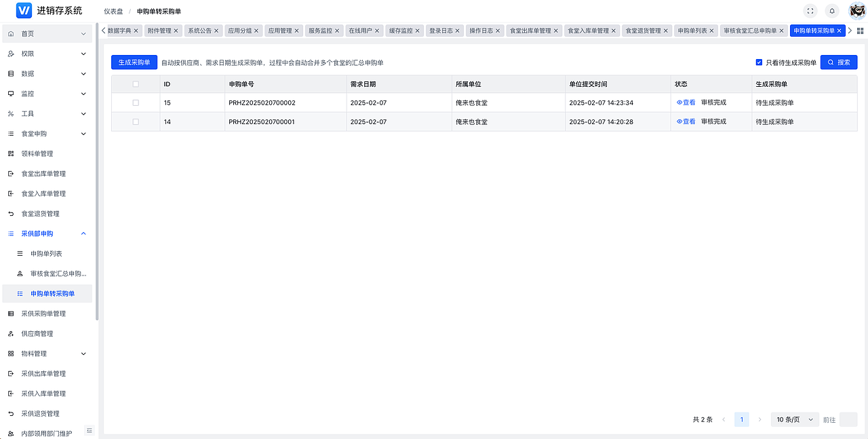Click the sidebar vertical scrollbar

coord(97,171)
